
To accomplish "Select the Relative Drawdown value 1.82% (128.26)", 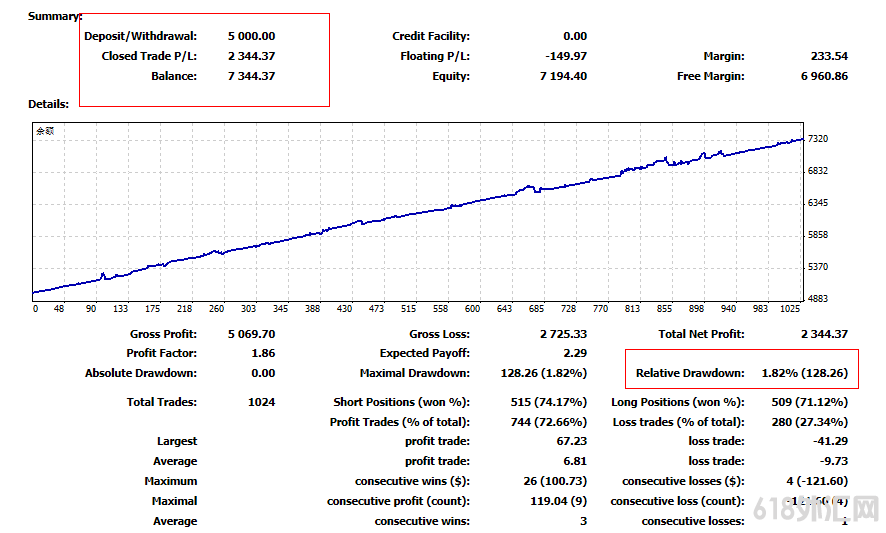I will [x=804, y=373].
